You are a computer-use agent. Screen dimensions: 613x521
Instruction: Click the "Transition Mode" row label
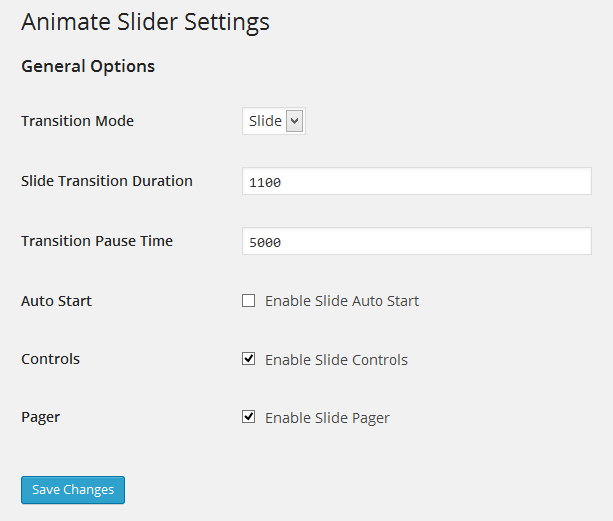(77, 121)
